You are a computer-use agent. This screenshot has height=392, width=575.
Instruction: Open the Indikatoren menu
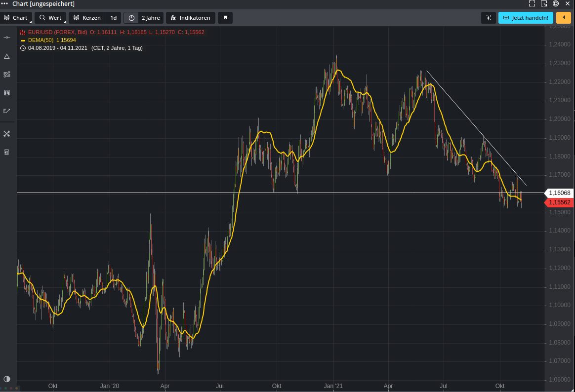(190, 18)
